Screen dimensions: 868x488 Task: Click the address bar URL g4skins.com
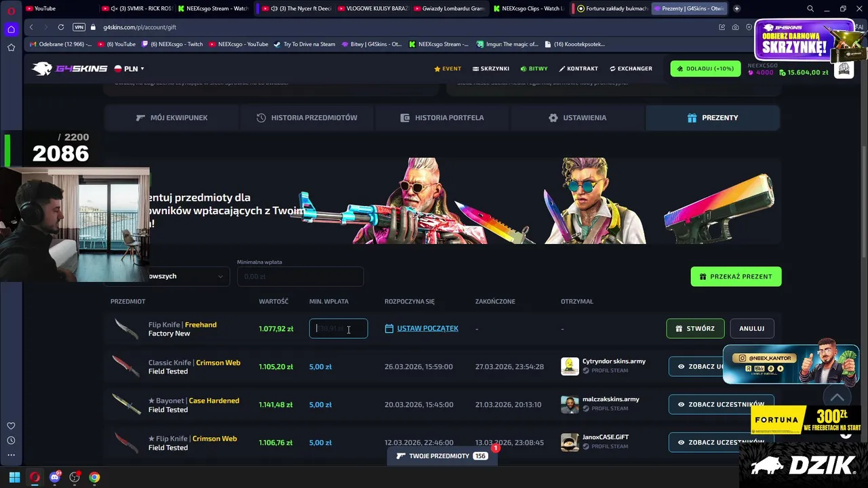pyautogui.click(x=140, y=28)
